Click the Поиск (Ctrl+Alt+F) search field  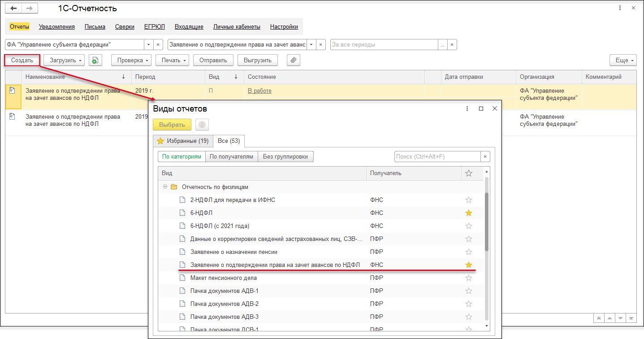438,156
